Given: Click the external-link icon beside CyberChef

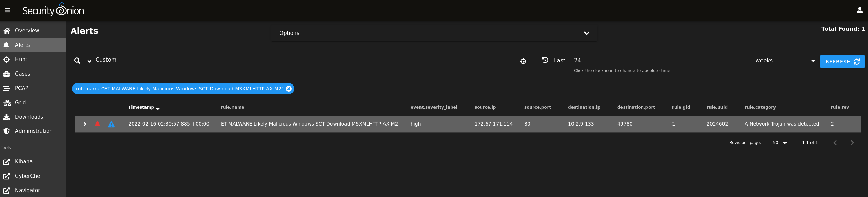Looking at the screenshot, I should tap(6, 176).
